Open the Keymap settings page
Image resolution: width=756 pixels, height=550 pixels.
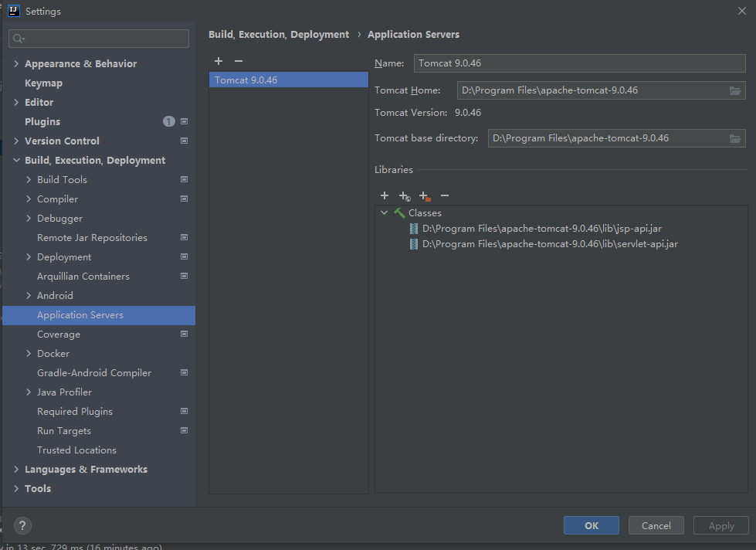click(x=43, y=83)
